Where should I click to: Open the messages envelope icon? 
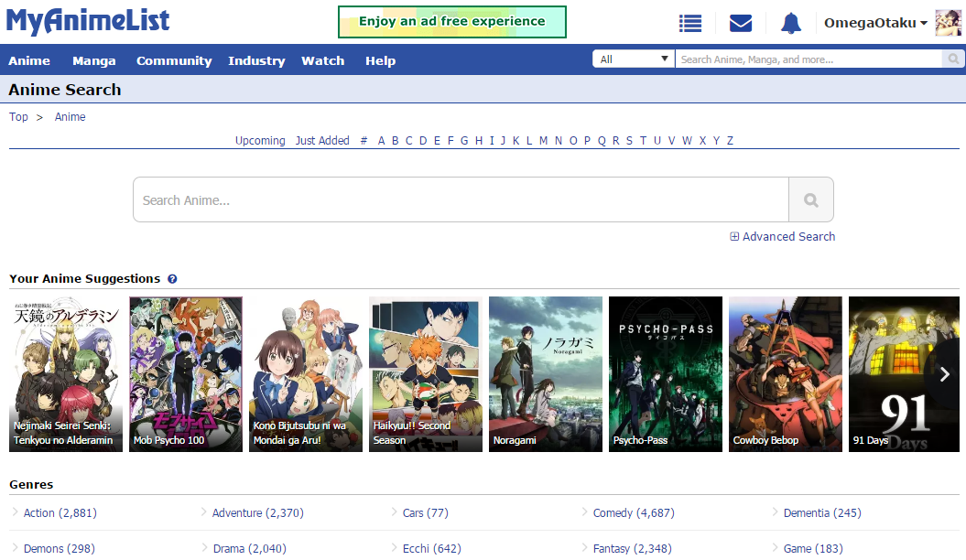pyautogui.click(x=741, y=24)
